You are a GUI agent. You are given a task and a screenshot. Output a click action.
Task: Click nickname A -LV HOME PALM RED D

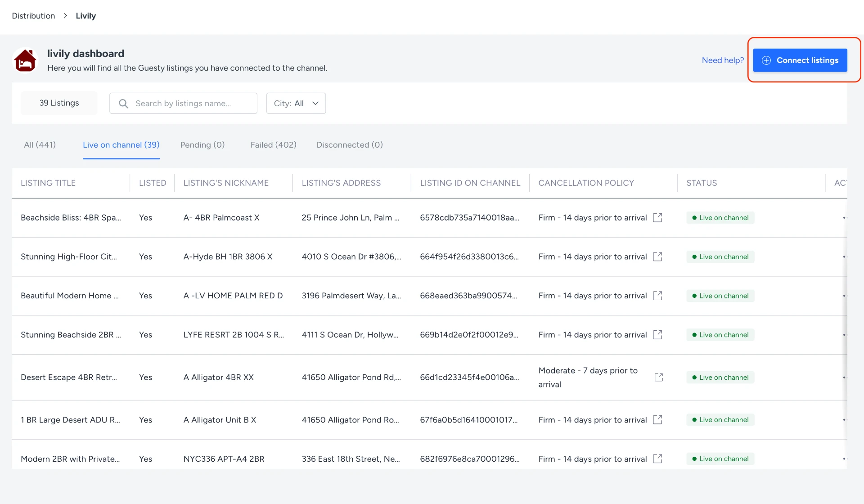(x=233, y=296)
